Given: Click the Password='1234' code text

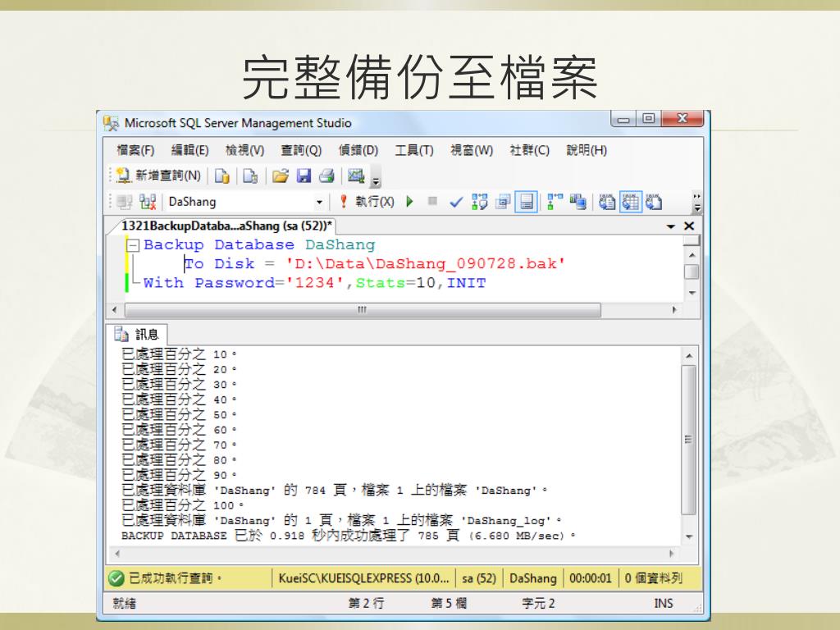Looking at the screenshot, I should 269,283.
